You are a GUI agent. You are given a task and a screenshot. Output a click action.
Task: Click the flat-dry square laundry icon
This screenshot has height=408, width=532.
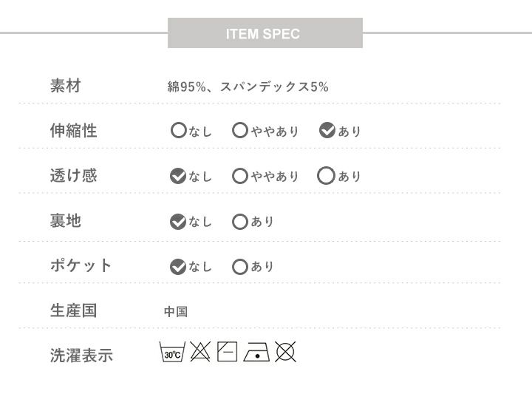pyautogui.click(x=228, y=351)
